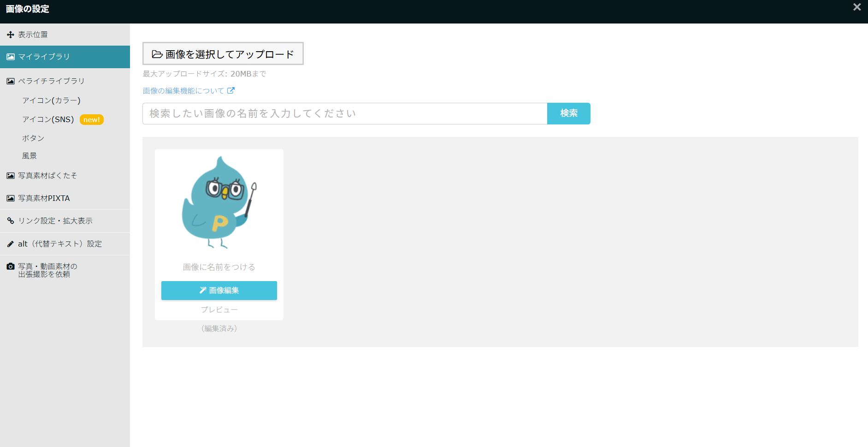Click 画像を選択してアップロード button
Image resolution: width=868 pixels, height=447 pixels.
223,54
